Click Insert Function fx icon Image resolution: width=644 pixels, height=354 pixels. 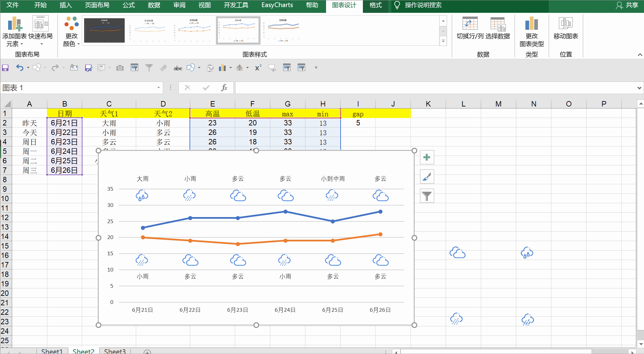pyautogui.click(x=224, y=88)
